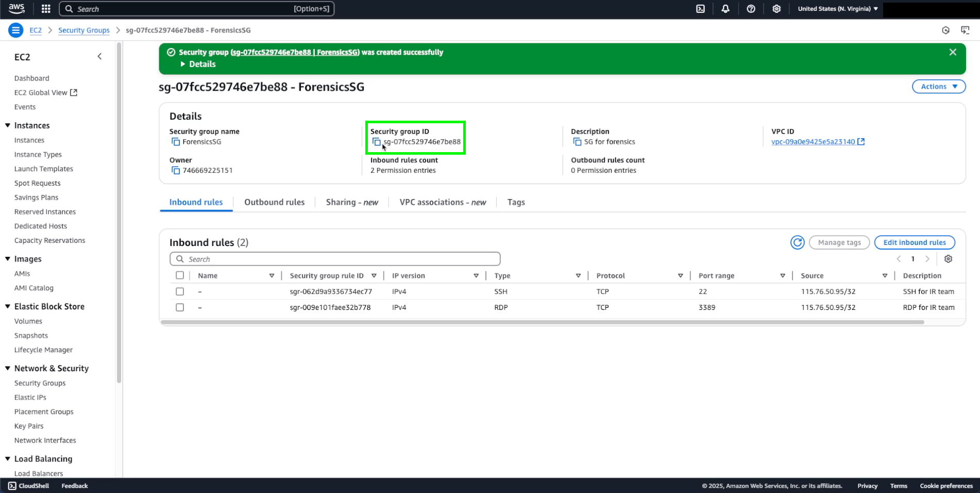Collapse the Instances sidebar section
Viewport: 980px width, 493px height.
point(8,125)
